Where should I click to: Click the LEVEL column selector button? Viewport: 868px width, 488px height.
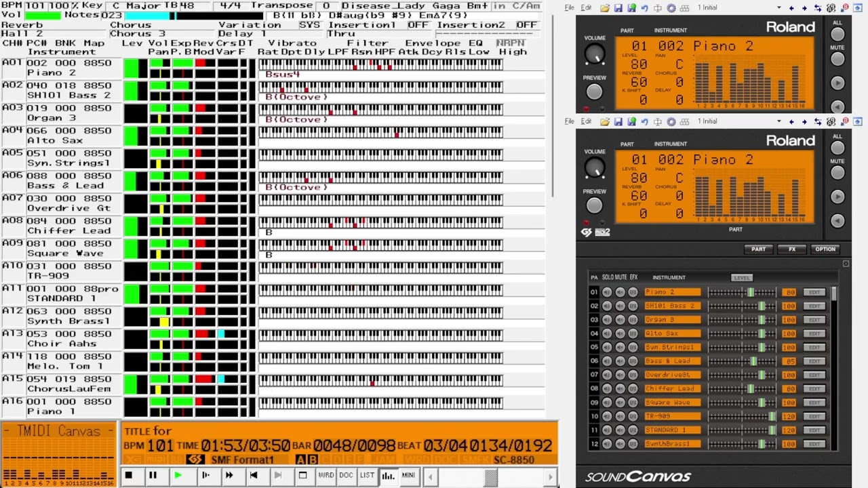[741, 277]
